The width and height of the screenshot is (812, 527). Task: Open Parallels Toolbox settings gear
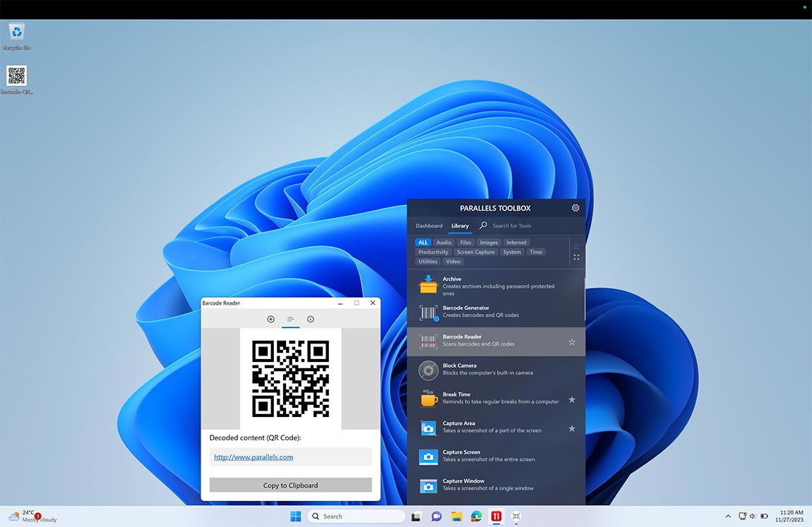(575, 207)
